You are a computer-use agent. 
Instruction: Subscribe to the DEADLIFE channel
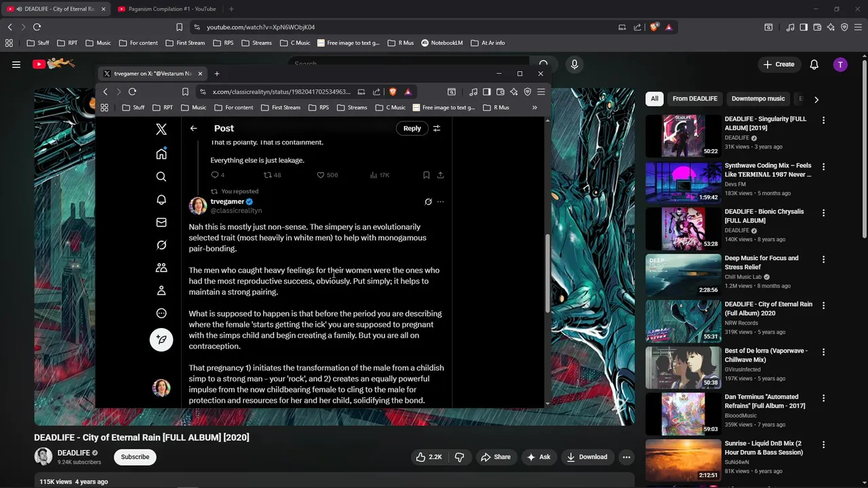135,457
